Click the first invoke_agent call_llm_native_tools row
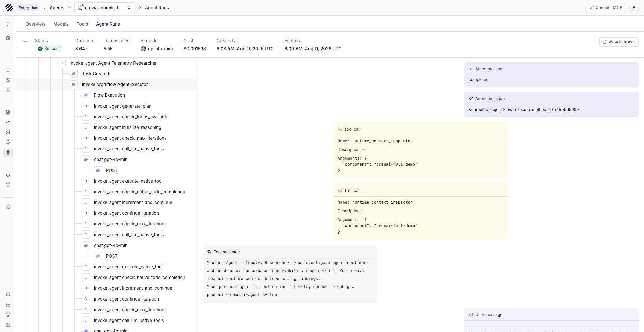 pos(106,149)
